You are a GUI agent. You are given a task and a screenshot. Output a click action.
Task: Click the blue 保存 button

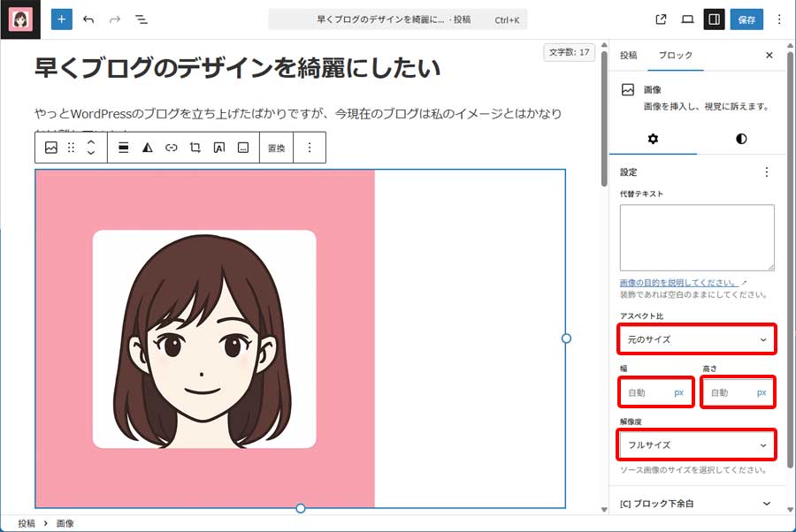(x=747, y=18)
